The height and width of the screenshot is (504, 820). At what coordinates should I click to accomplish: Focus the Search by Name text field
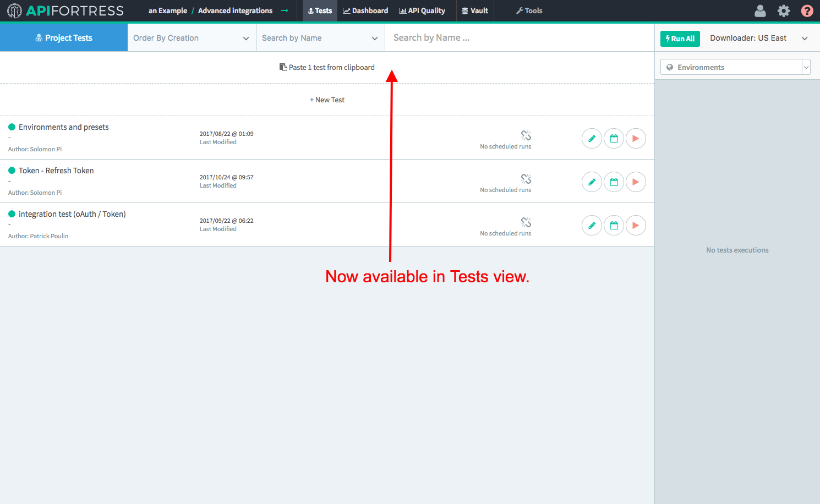[517, 38]
